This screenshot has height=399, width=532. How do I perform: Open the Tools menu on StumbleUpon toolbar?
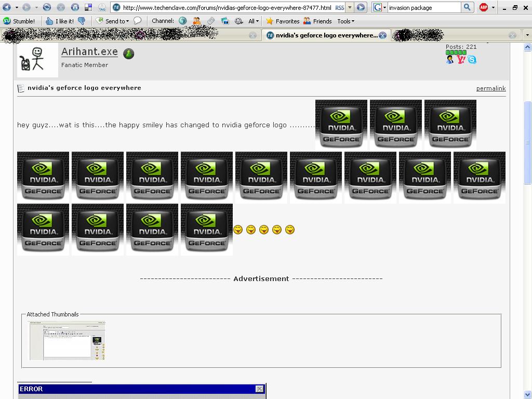coord(345,21)
